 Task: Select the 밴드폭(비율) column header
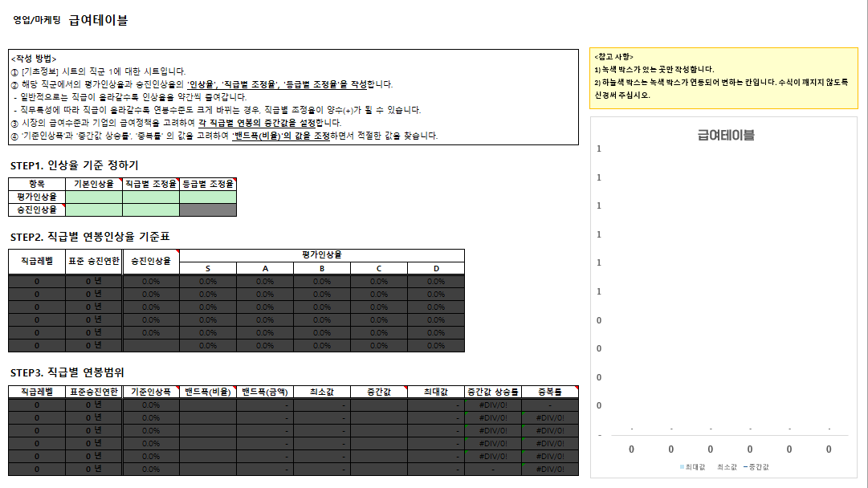pos(208,392)
